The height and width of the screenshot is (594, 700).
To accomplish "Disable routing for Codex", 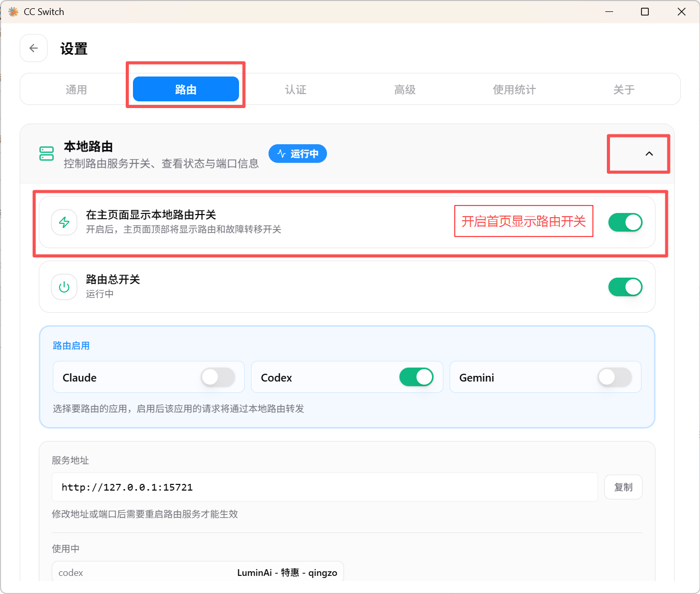I will (416, 377).
